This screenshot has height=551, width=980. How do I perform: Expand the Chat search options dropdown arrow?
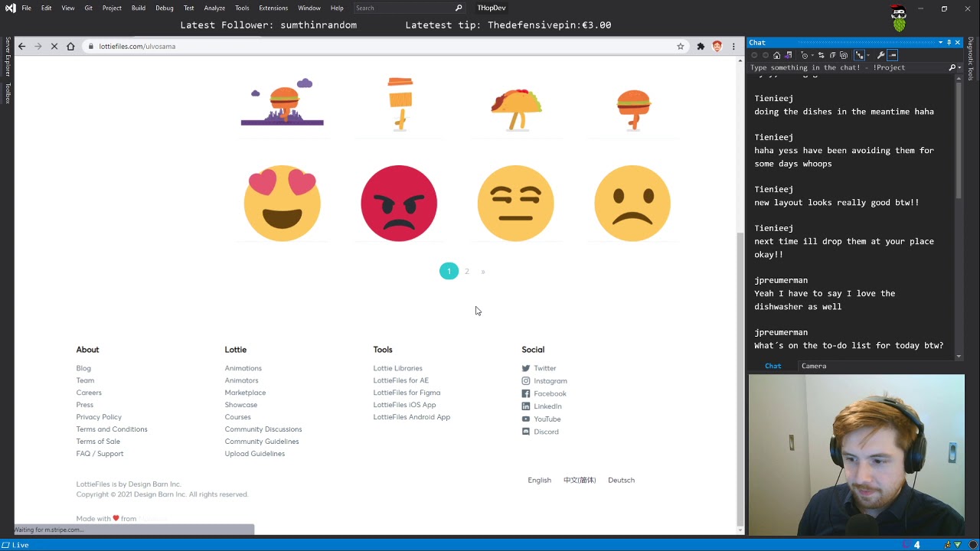(959, 67)
